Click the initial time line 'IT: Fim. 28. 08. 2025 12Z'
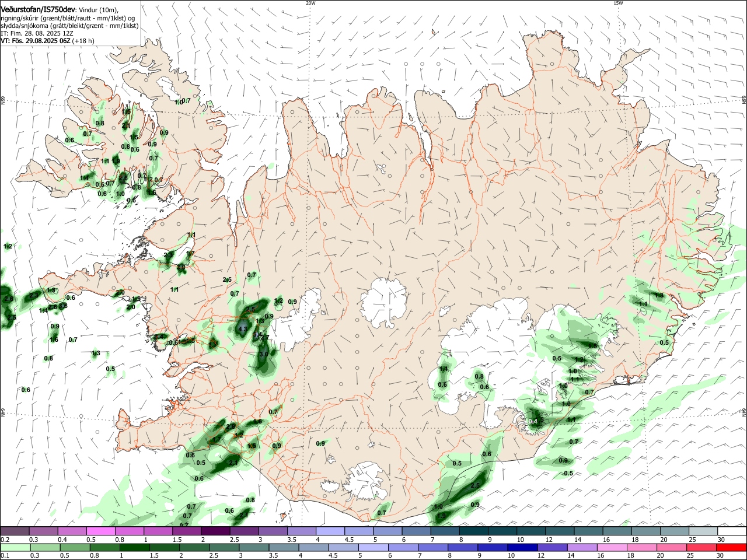The height and width of the screenshot is (560, 747). tap(36, 33)
